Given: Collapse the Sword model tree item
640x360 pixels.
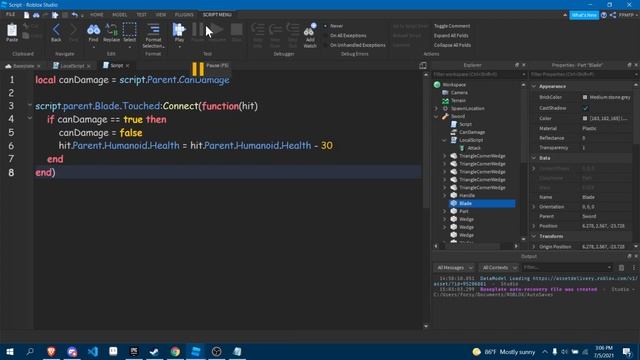Looking at the screenshot, I should pyautogui.click(x=436, y=116).
